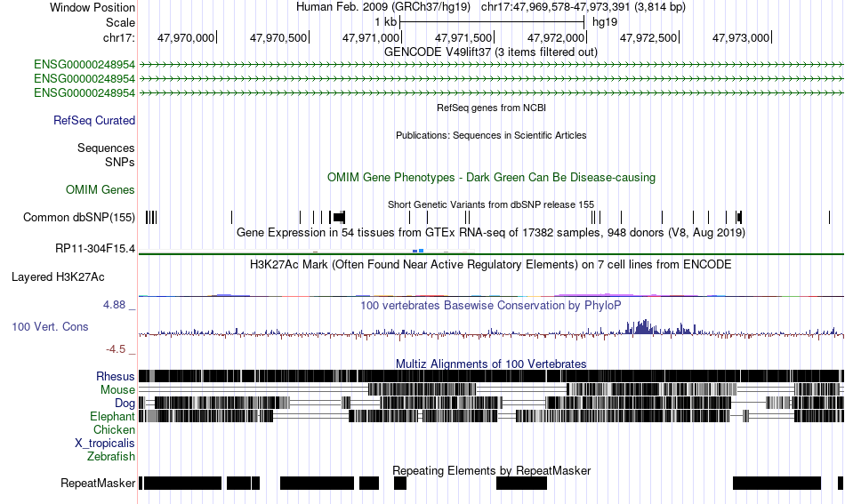Select the topmost ENSG00000248954 gene label
Image resolution: width=845 pixels, height=504 pixels.
point(84,65)
